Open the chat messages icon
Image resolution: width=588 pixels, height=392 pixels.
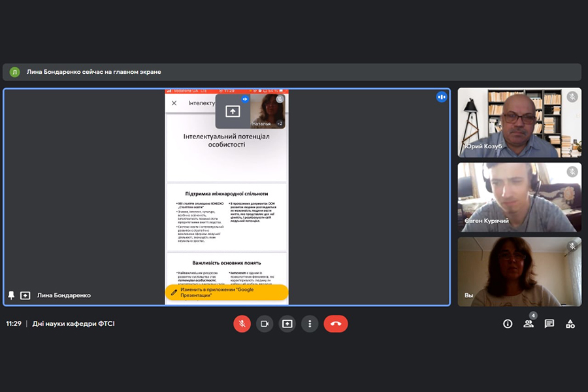tap(549, 324)
